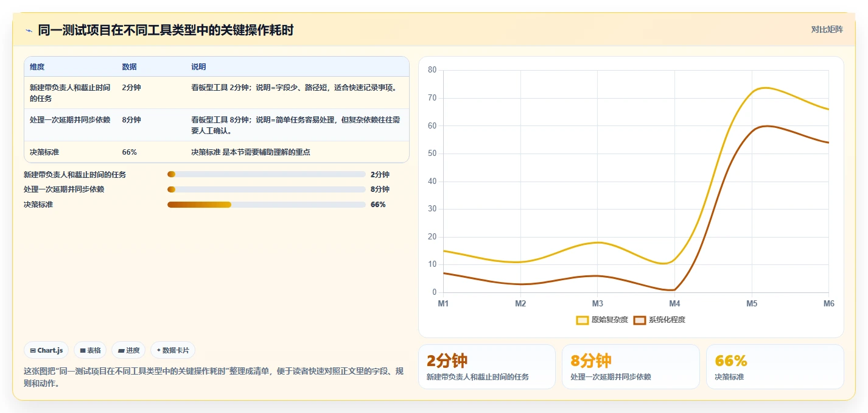Click the lightning icon beside the card title
Viewport: 868px width, 413px height.
point(29,30)
